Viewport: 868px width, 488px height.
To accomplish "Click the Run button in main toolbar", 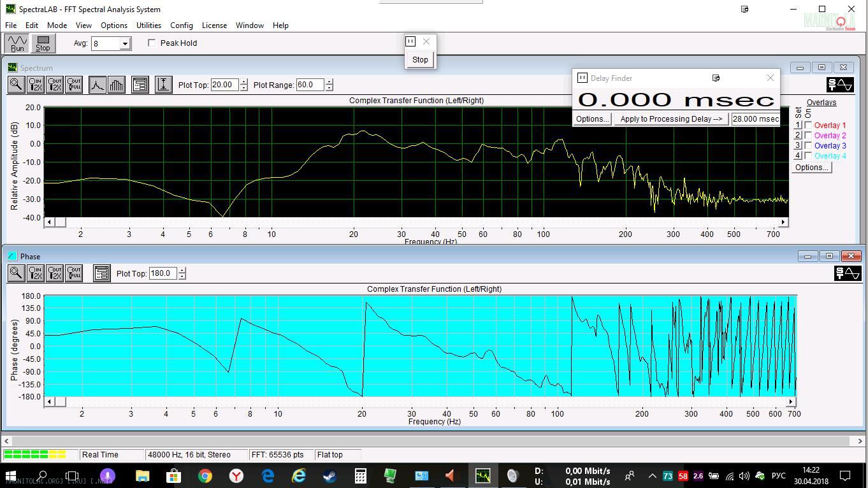I will click(x=17, y=43).
